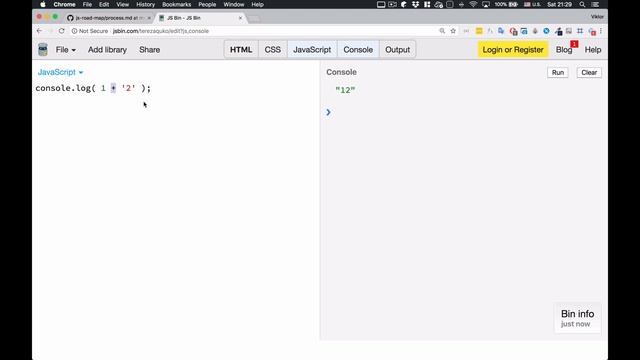Open the Apple menu
Screen dimensions: 640x360
[42, 4]
